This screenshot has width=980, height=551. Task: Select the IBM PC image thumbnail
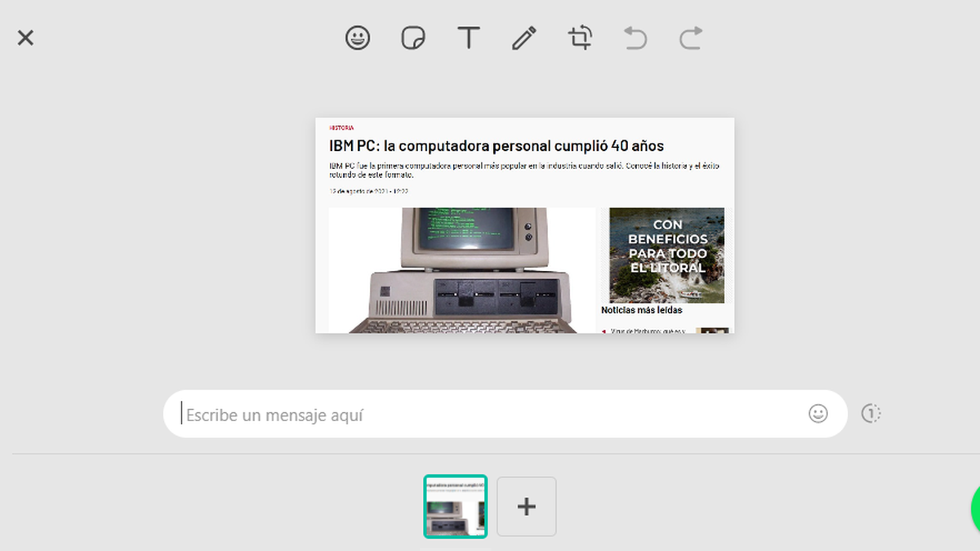tap(456, 506)
